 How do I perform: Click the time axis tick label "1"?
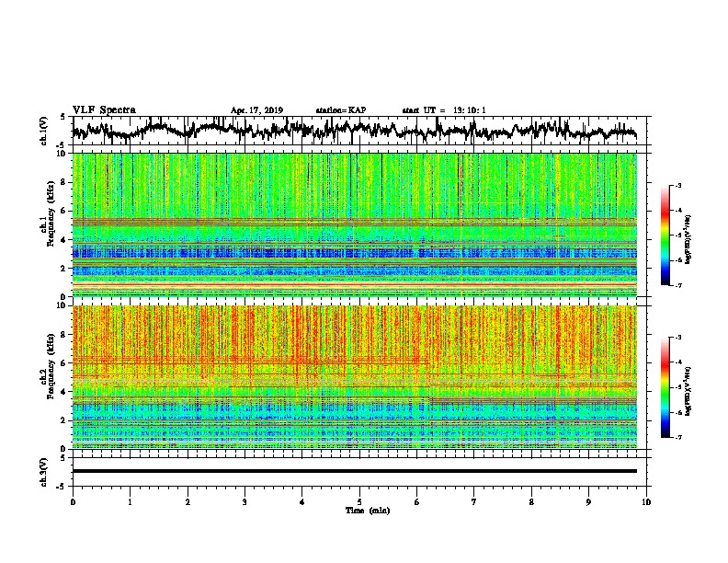[x=130, y=502]
